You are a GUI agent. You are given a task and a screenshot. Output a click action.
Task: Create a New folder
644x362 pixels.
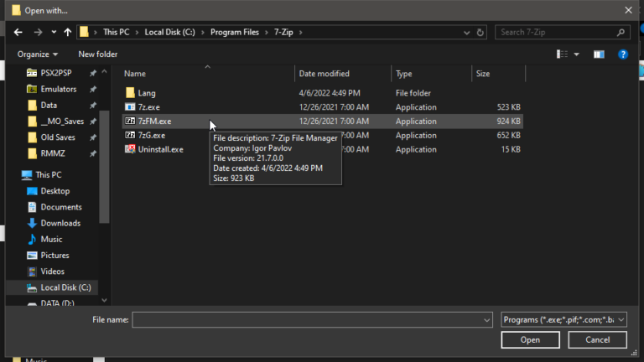click(98, 54)
